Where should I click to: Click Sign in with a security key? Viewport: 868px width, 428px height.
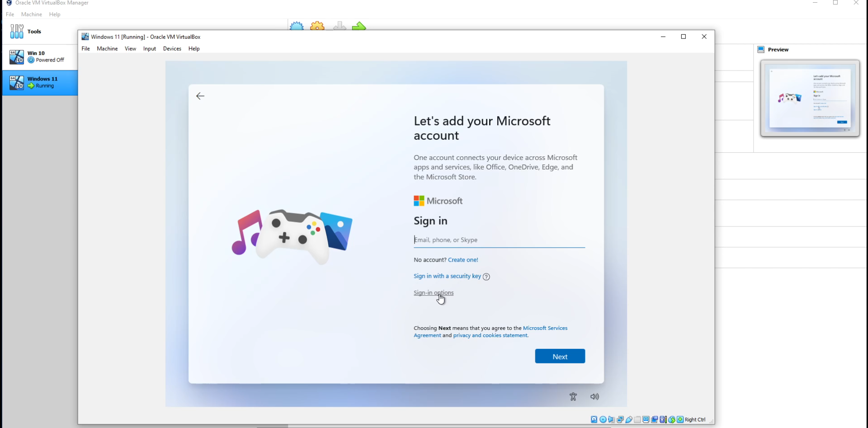click(x=447, y=276)
